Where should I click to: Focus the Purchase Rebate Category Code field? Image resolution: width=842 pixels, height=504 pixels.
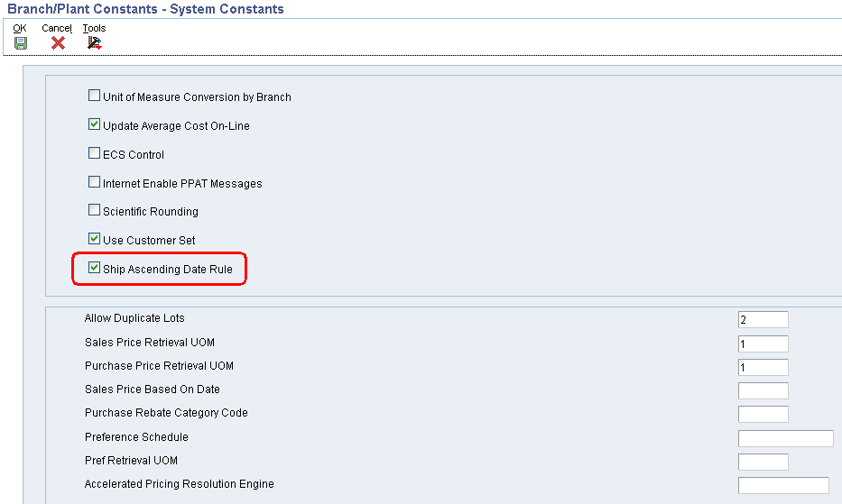(x=763, y=415)
